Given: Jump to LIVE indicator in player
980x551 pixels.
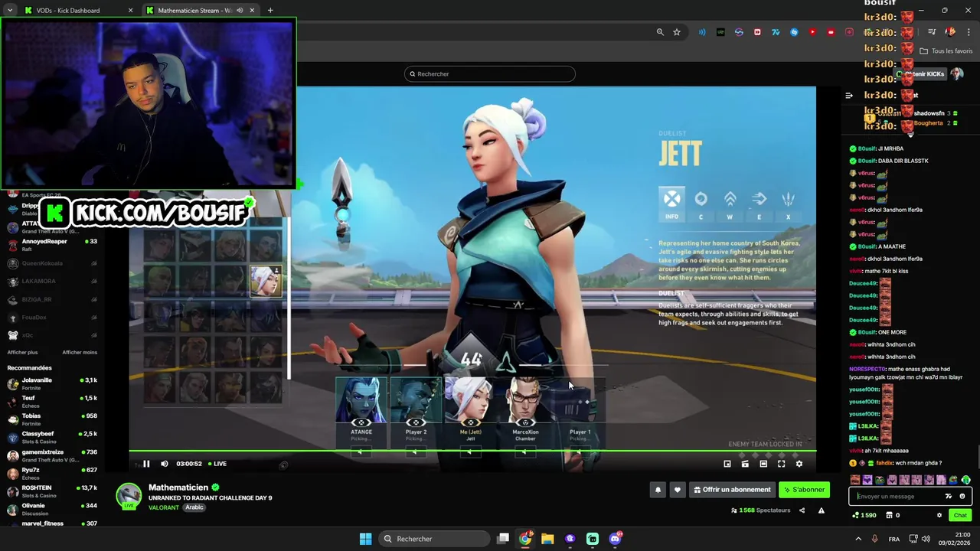Looking at the screenshot, I should (217, 464).
